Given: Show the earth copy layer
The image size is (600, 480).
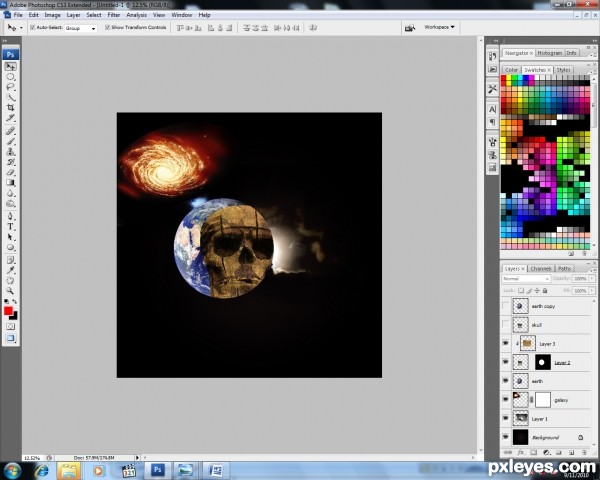Looking at the screenshot, I should pos(505,306).
